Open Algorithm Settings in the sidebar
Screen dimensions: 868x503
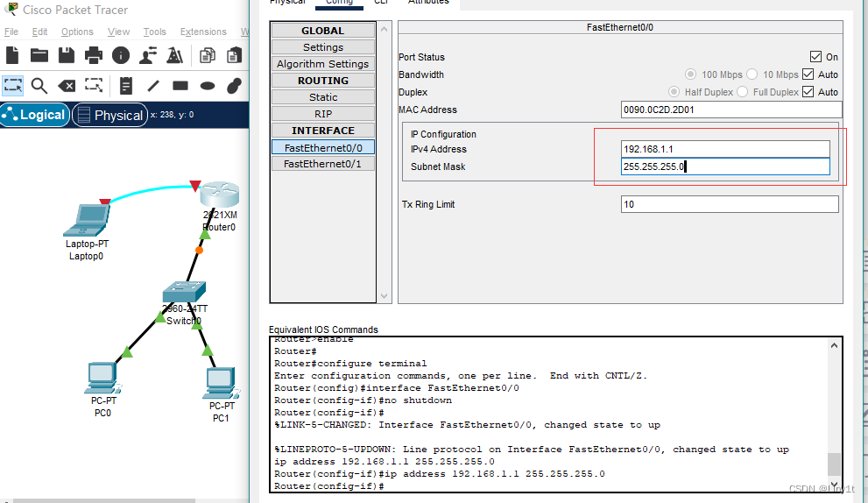point(323,64)
